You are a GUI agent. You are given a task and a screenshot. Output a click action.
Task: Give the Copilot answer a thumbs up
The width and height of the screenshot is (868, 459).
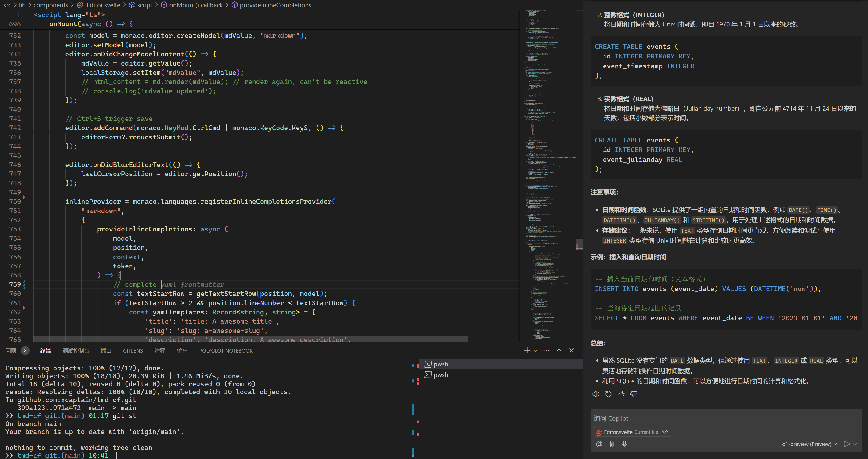point(621,394)
